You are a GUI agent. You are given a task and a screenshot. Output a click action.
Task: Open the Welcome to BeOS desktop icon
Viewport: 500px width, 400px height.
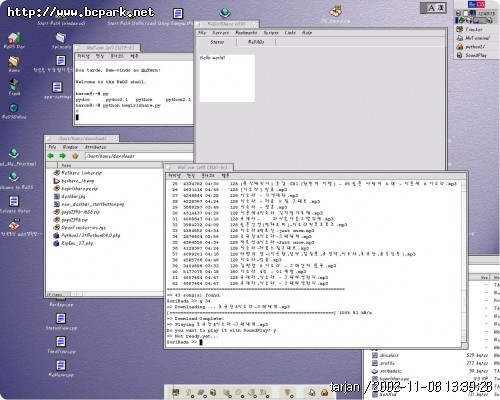pos(14,180)
